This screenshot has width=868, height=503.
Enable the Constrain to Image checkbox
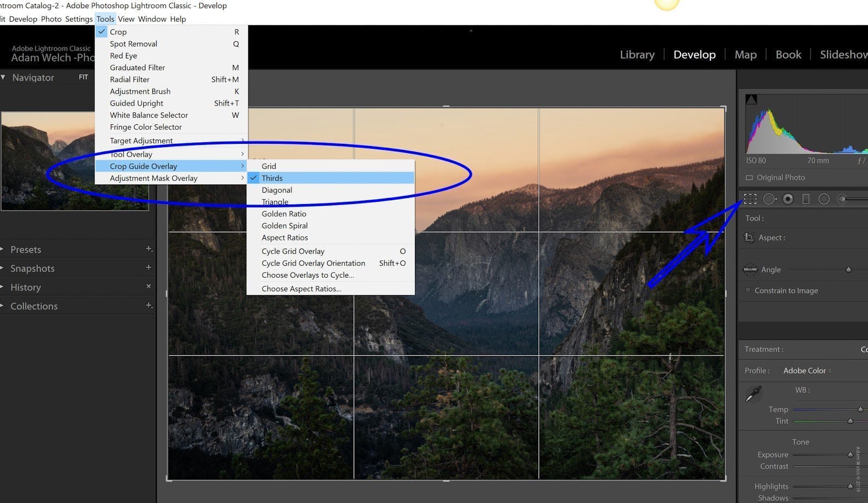[x=749, y=290]
